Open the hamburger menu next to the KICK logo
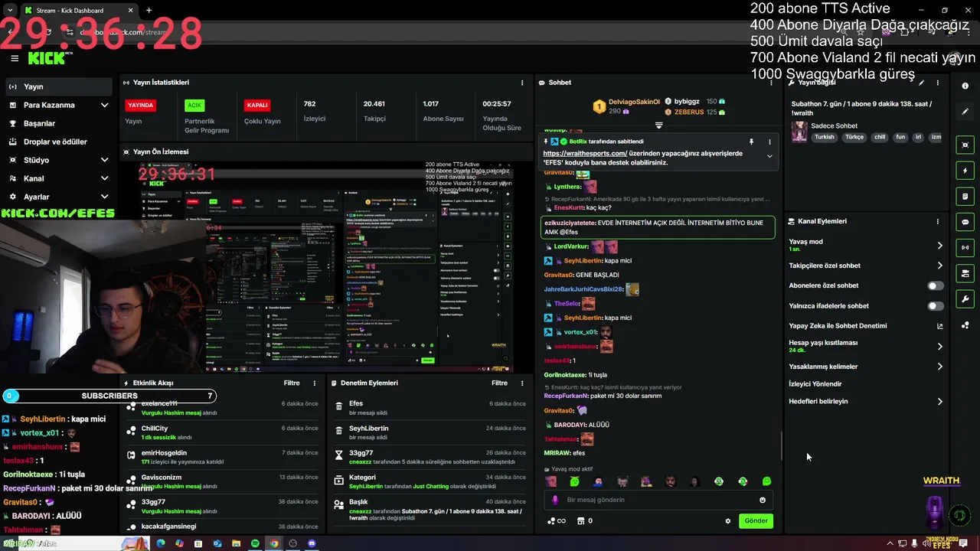 [15, 58]
